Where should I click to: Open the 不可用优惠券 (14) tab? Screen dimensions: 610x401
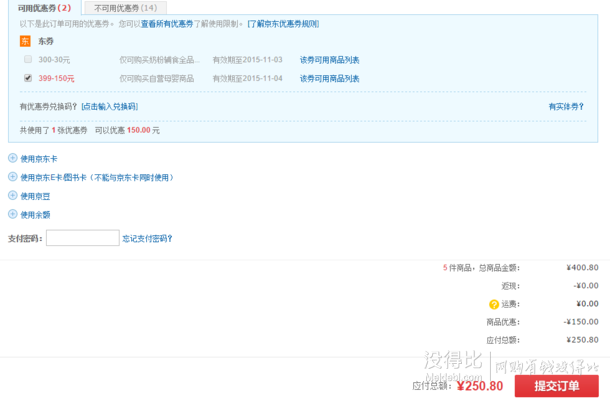[x=125, y=8]
